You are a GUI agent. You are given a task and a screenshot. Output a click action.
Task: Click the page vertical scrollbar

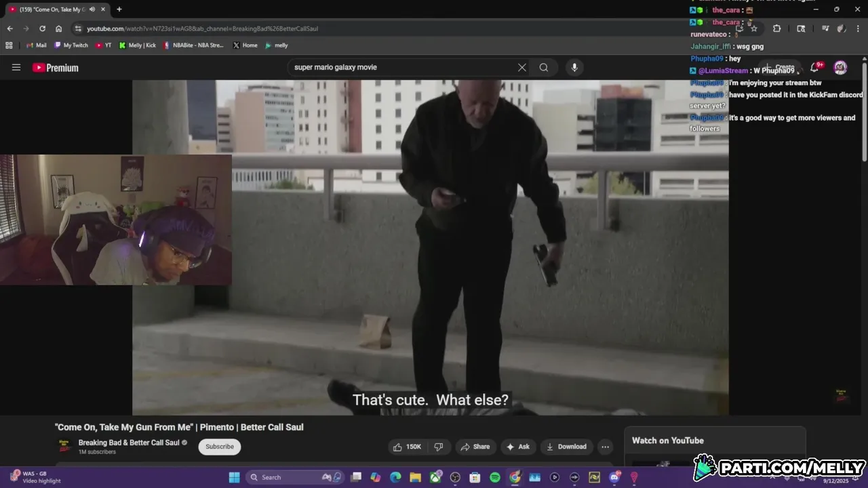(x=865, y=112)
